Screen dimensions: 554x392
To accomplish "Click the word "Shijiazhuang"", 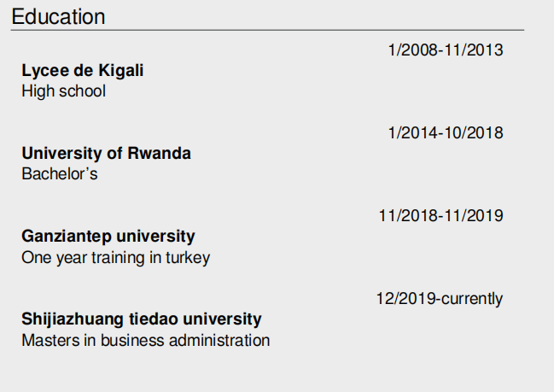I will coord(71,319).
